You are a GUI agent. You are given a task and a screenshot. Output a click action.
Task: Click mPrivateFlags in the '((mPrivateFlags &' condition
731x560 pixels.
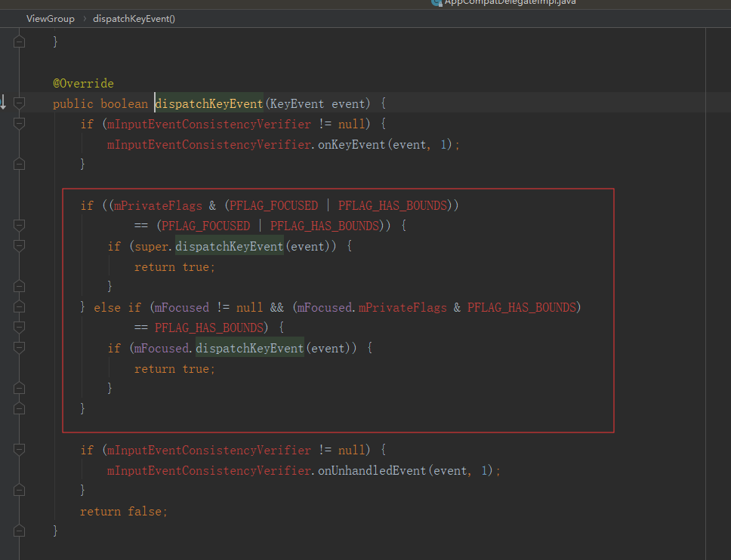click(x=158, y=206)
